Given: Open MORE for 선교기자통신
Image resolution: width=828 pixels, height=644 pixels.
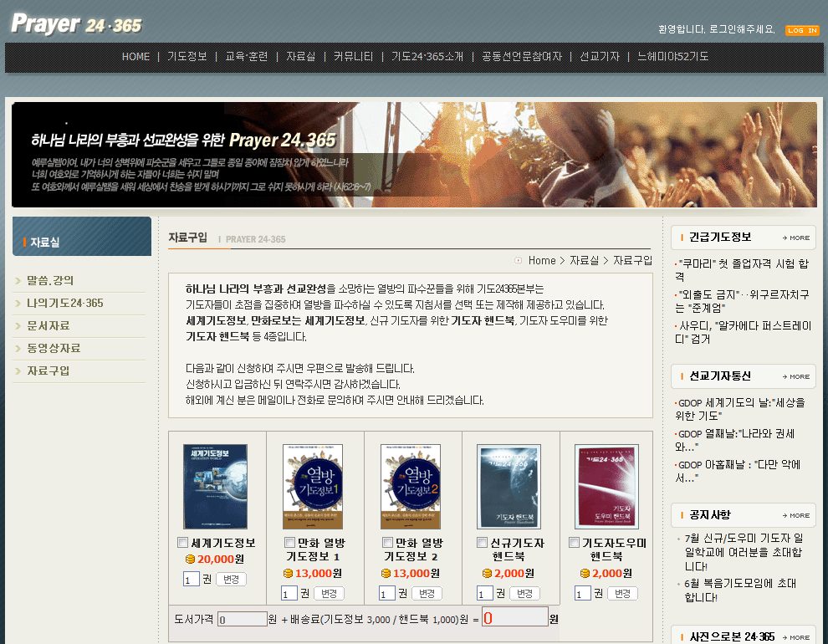Looking at the screenshot, I should (x=796, y=377).
